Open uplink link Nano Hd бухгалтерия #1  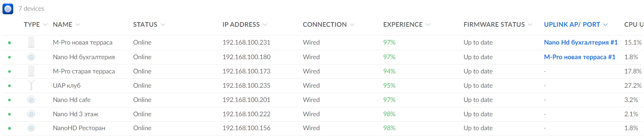click(581, 42)
